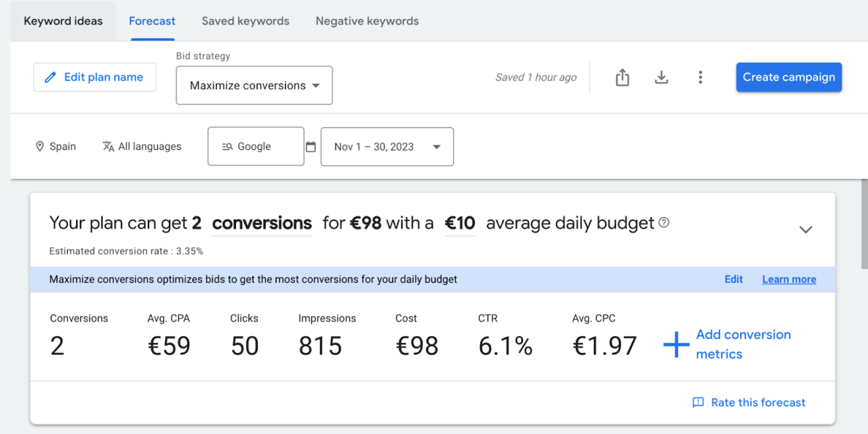Click Edit in the bid optimization banner
Image resolution: width=868 pixels, height=434 pixels.
click(733, 279)
